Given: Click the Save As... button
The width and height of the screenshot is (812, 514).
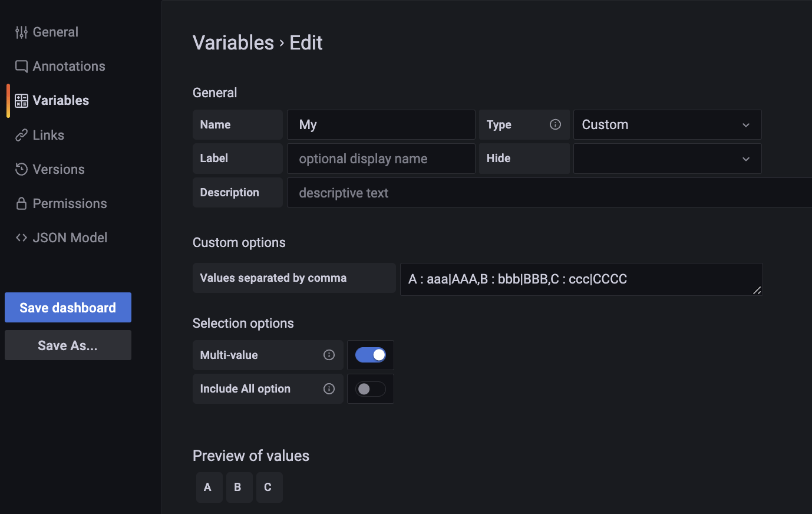Looking at the screenshot, I should (x=68, y=345).
